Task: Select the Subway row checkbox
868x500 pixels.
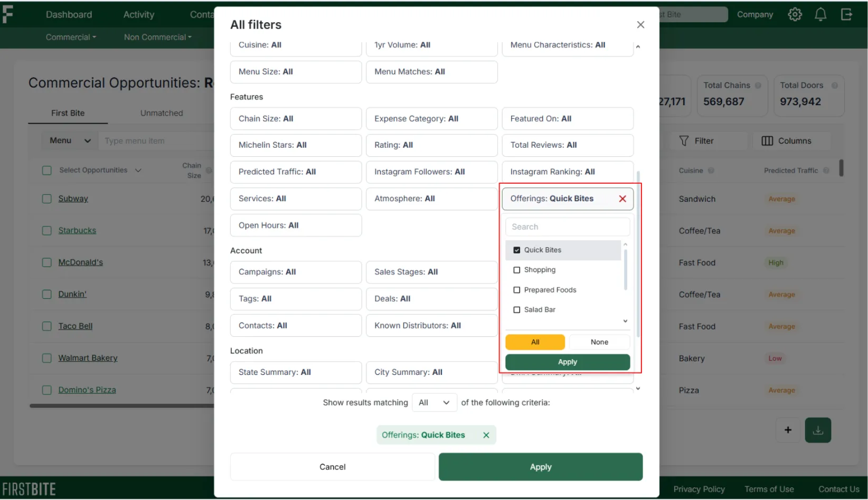Action: pos(47,199)
